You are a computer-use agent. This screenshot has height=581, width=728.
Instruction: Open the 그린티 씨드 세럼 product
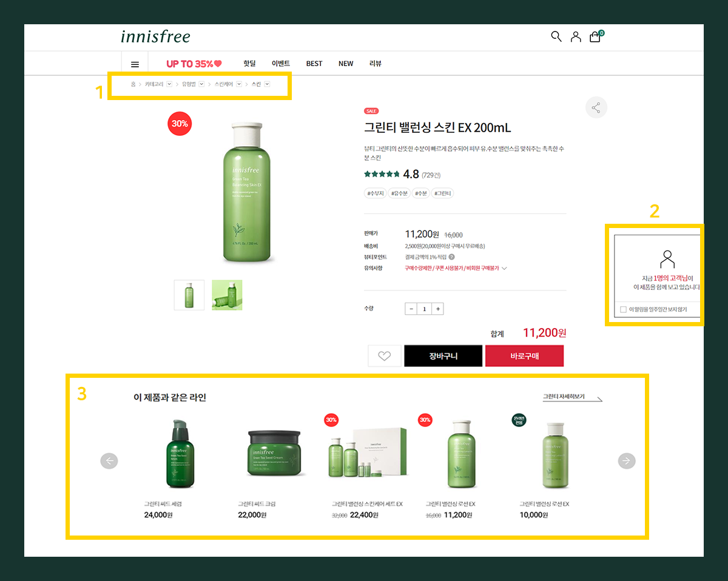click(x=180, y=455)
